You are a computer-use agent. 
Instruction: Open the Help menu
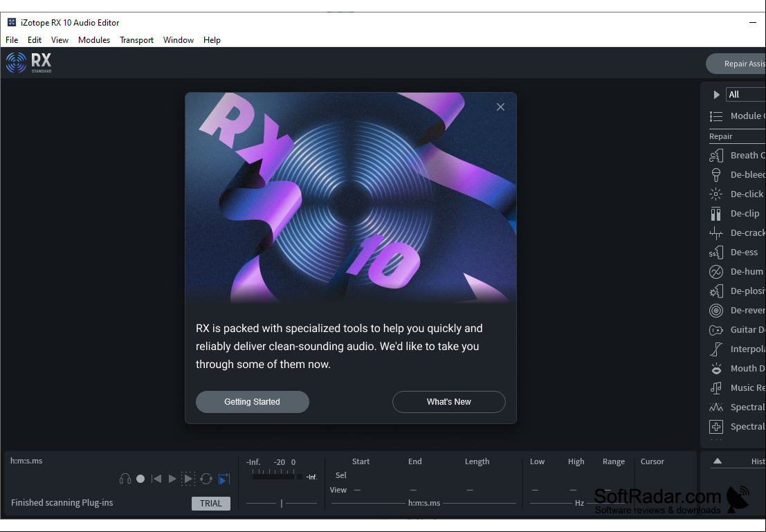[212, 40]
